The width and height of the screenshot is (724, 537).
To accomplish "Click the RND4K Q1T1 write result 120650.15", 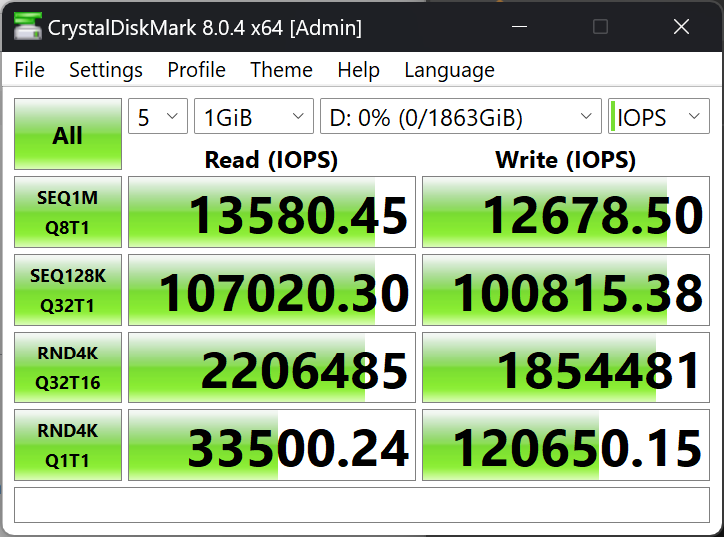I will 566,443.
